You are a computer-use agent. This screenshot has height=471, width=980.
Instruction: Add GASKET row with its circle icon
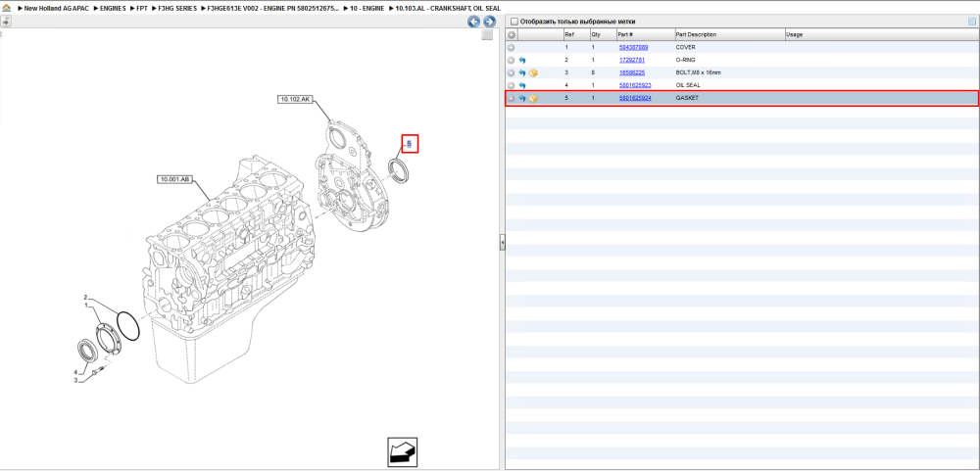point(511,99)
